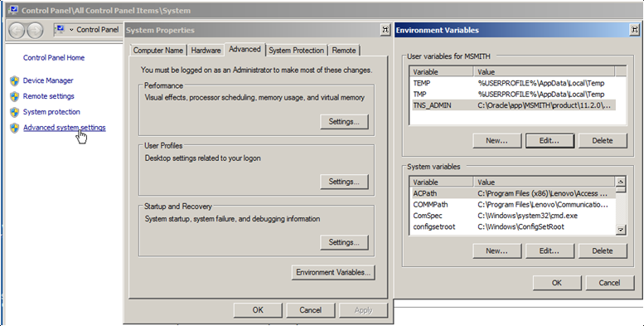644x326 pixels.
Task: Click Edit for user variables
Action: coord(550,140)
